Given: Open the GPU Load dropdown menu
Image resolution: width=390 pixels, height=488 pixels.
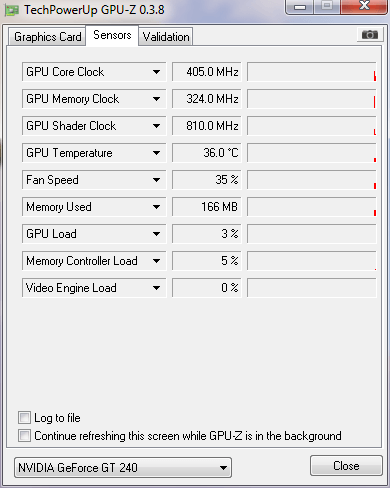Looking at the screenshot, I should pyautogui.click(x=156, y=234).
